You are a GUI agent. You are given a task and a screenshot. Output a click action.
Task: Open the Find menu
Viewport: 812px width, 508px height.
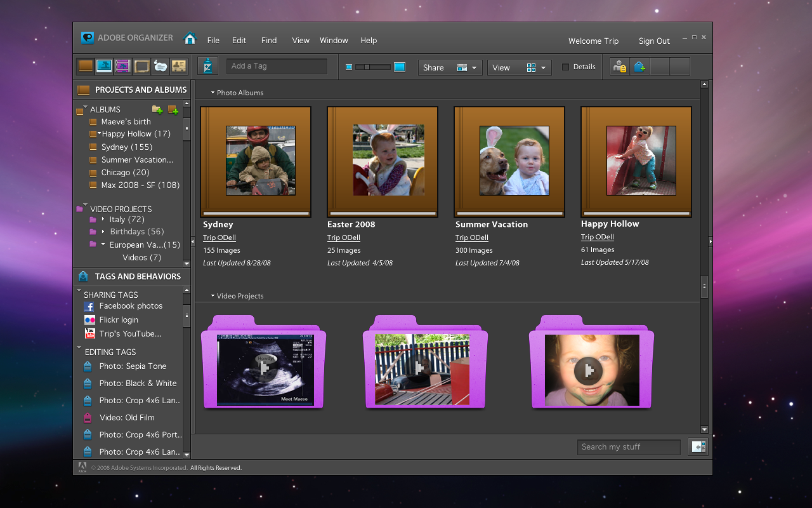[269, 40]
